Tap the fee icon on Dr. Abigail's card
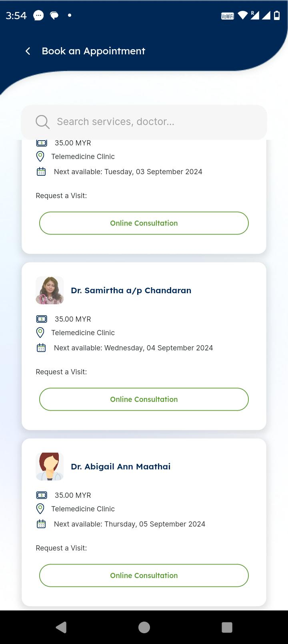Image resolution: width=288 pixels, height=644 pixels. point(42,495)
